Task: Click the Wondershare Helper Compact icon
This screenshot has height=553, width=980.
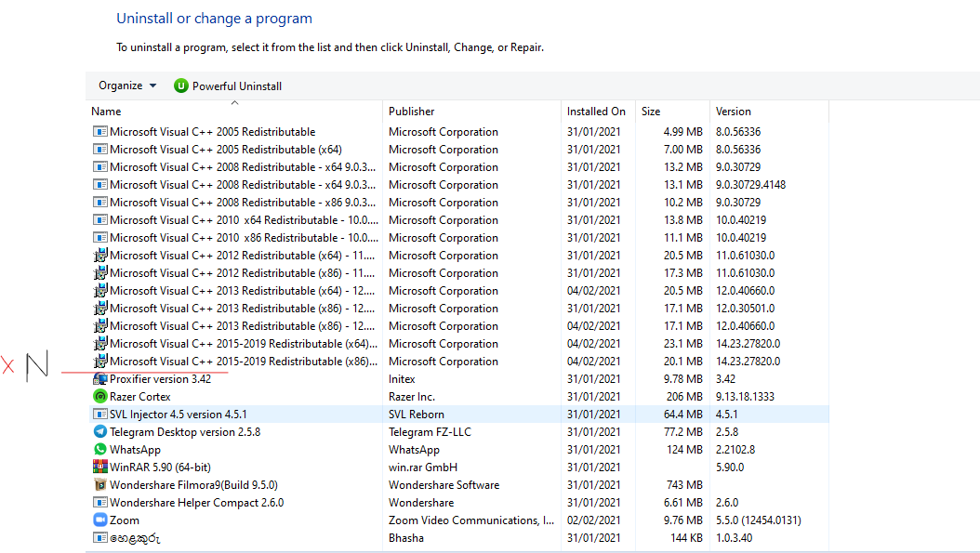Action: (100, 503)
